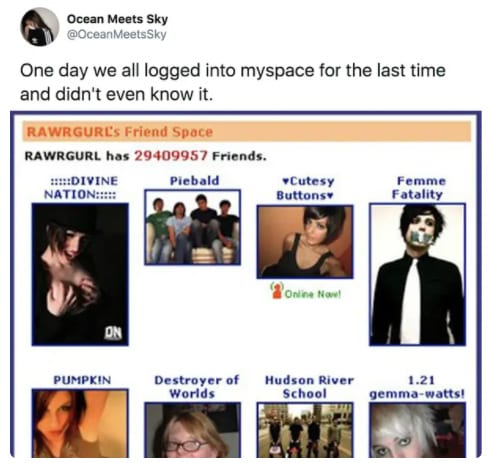Image resolution: width=490 pixels, height=463 pixels.
Task: Click the Cutesy Buttons profile picture
Action: (305, 242)
